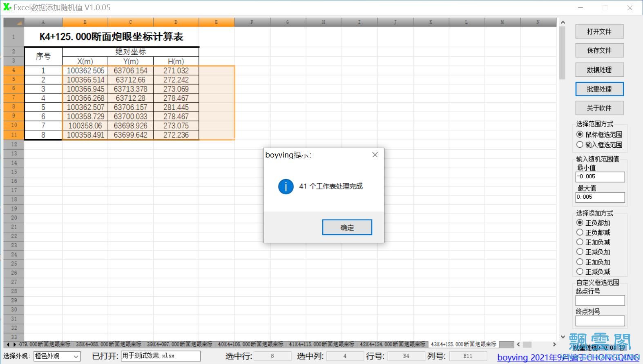Switch to sheet tab 39K4+097.000断面炮眼坐标
Image resolution: width=643 pixels, height=364 pixels.
pos(179,344)
